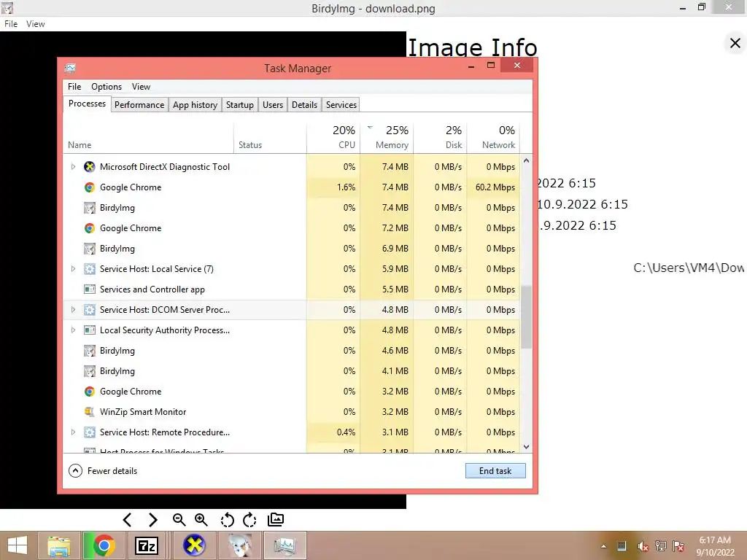Open the Windows Start button
Image resolution: width=747 pixels, height=560 pixels.
18,545
